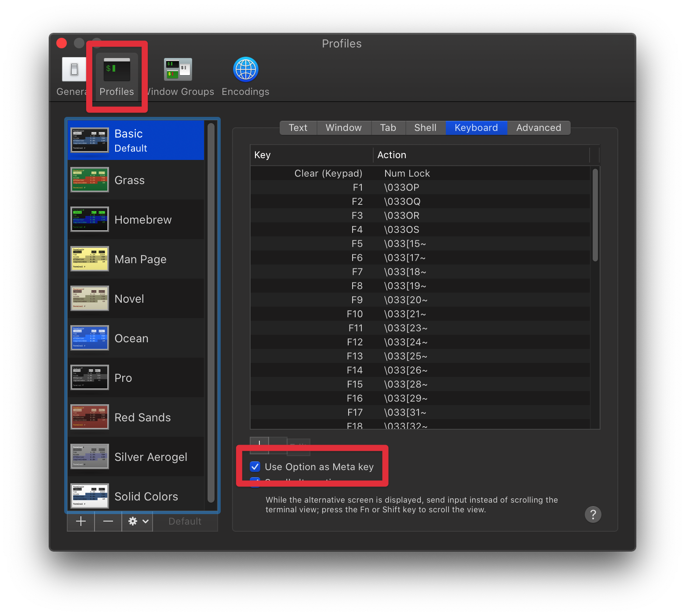Select the F12 key mapping row
685x616 pixels.
pos(420,342)
